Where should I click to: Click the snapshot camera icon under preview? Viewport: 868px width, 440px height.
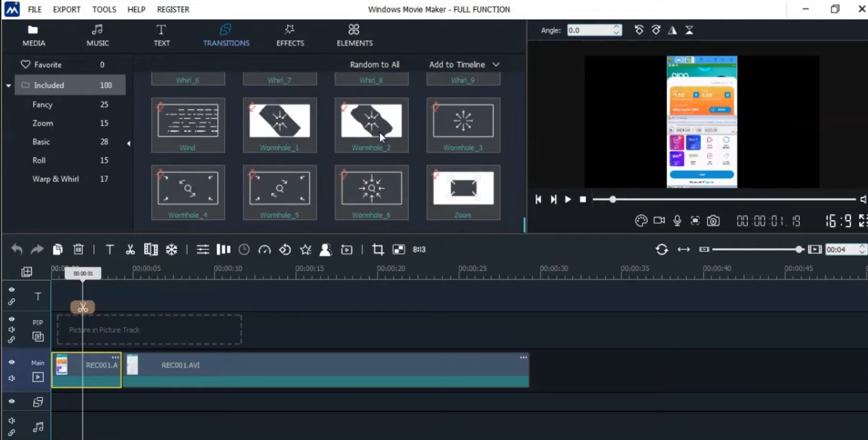[713, 221]
